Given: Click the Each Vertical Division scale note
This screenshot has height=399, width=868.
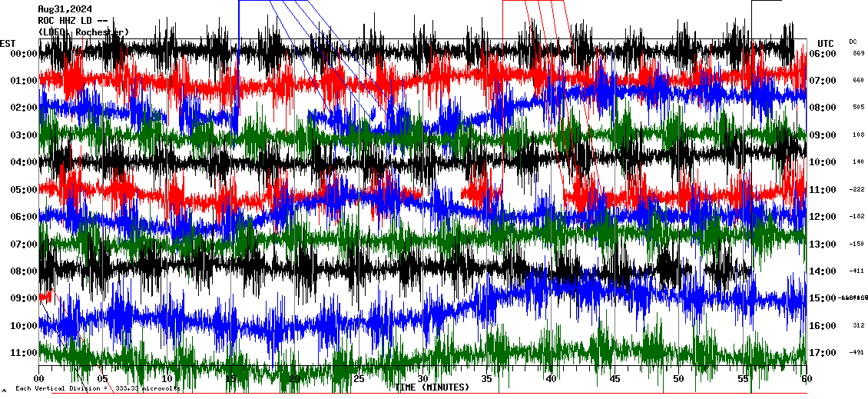Looking at the screenshot, I should point(97,388).
